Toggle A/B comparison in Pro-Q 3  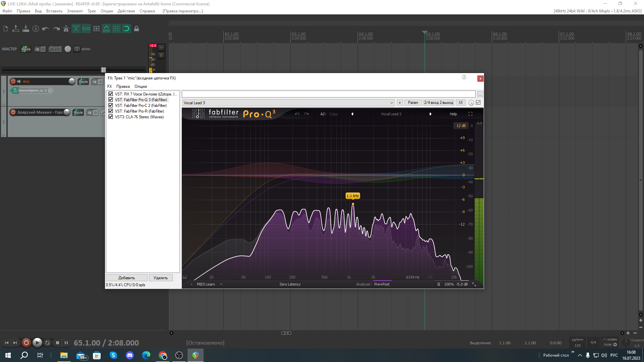(323, 114)
